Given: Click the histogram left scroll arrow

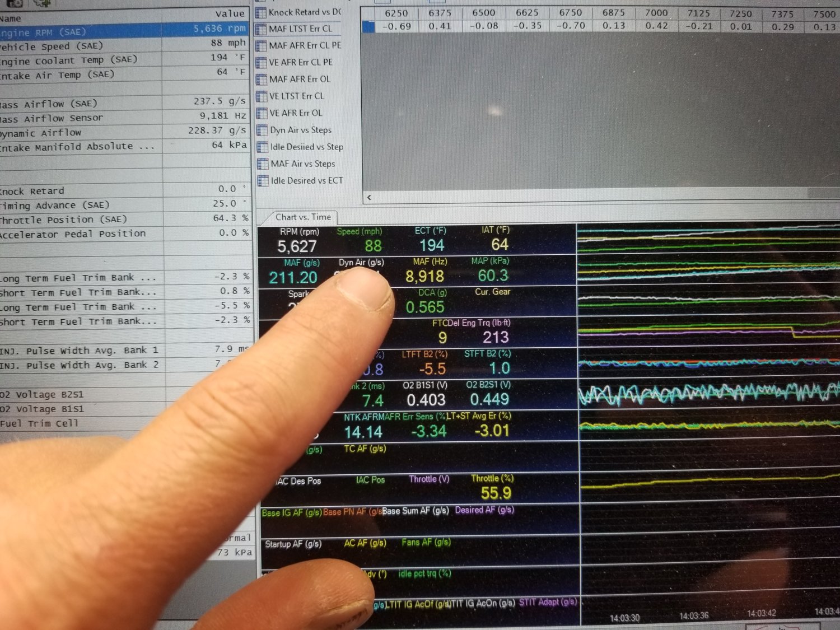Looking at the screenshot, I should 369,197.
